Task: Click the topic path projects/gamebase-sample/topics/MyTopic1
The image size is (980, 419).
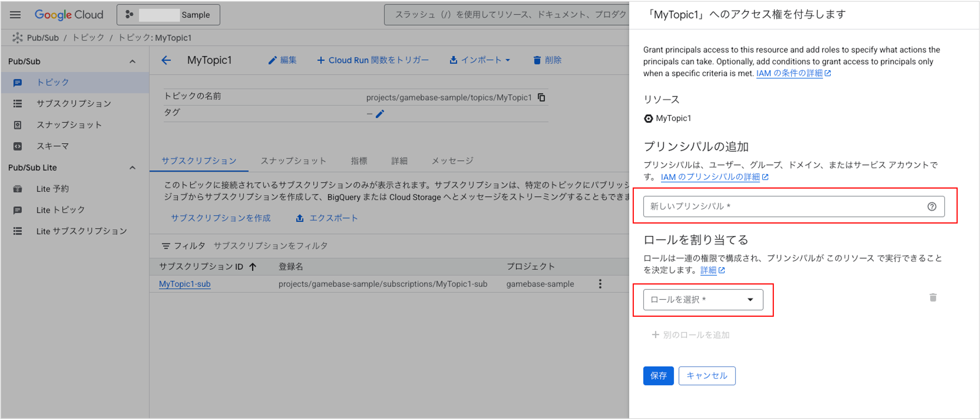Action: coord(449,97)
